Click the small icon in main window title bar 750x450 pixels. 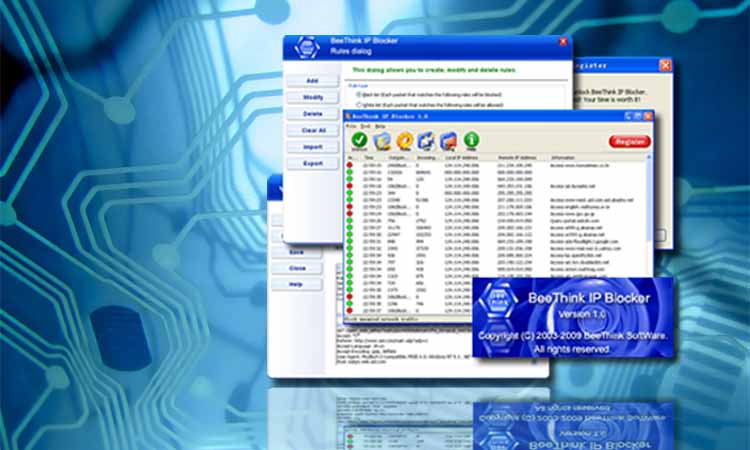348,116
